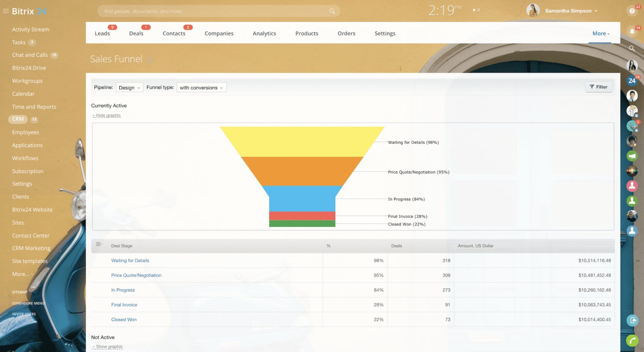
Task: Open the Closed Won deal stage link
Action: (124, 319)
